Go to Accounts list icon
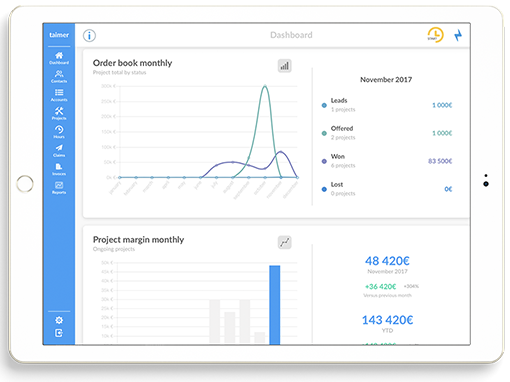Image resolution: width=510 pixels, height=382 pixels. (59, 95)
